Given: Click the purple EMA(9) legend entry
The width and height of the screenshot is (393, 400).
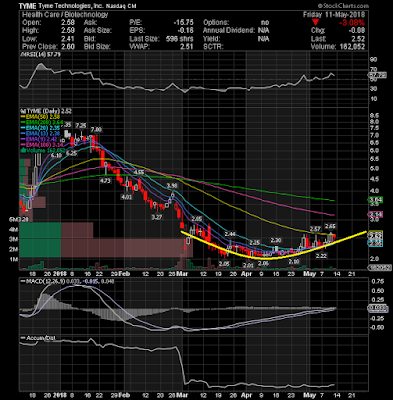Looking at the screenshot, I should pyautogui.click(x=39, y=140).
